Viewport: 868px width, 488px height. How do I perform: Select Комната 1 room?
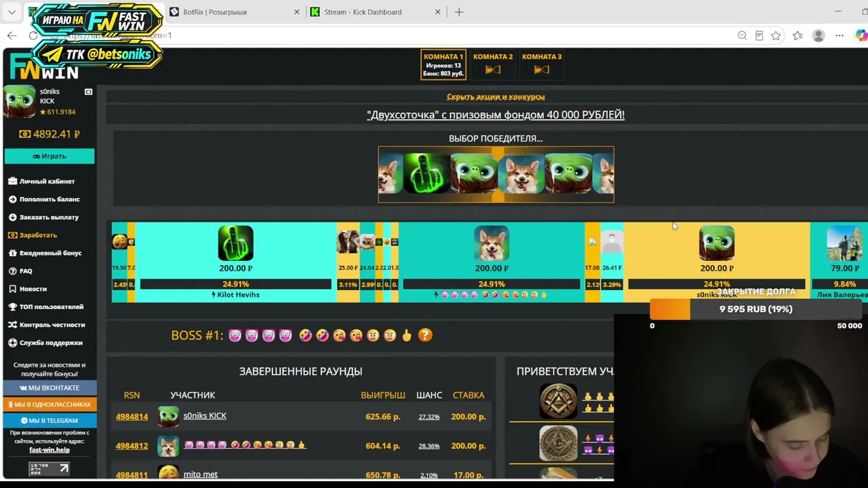(x=443, y=65)
